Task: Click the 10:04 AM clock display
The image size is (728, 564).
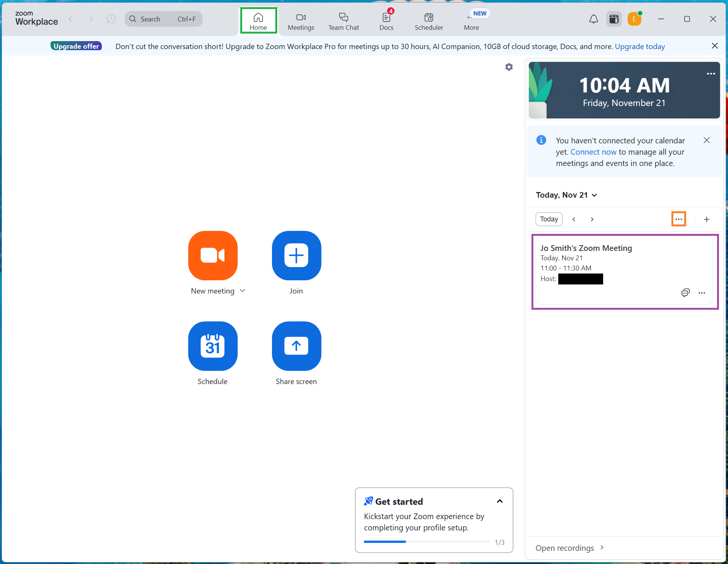Action: [624, 85]
